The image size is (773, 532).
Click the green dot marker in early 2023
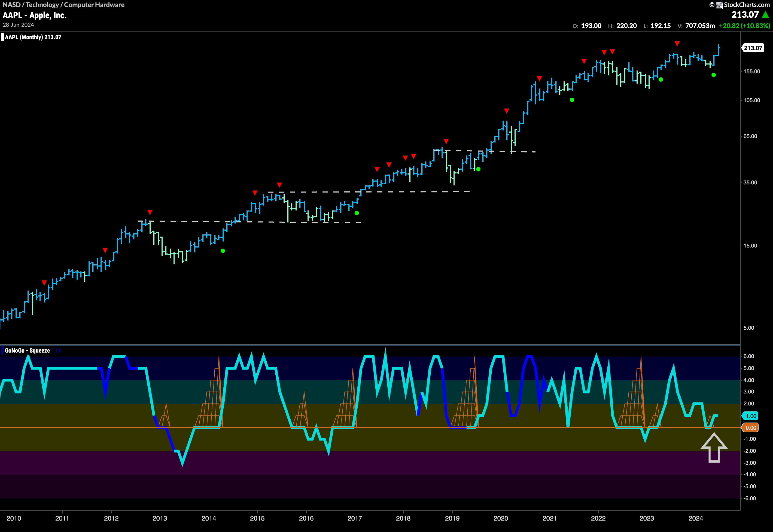661,80
